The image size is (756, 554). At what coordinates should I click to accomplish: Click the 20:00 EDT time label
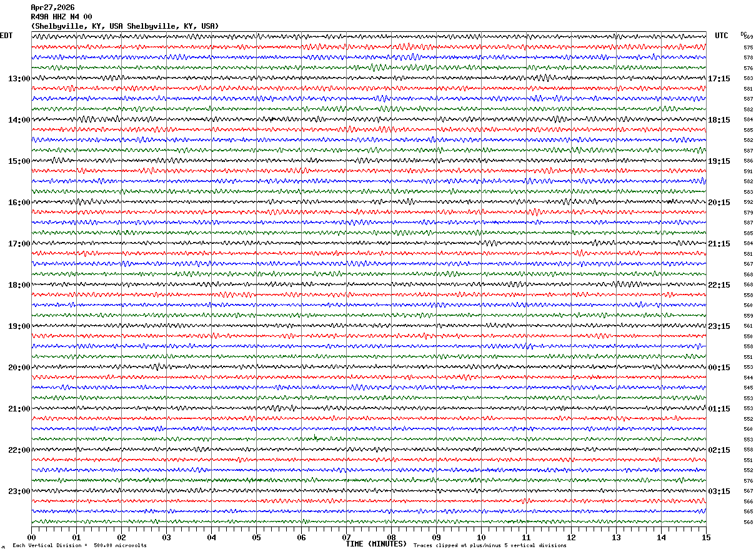[19, 368]
